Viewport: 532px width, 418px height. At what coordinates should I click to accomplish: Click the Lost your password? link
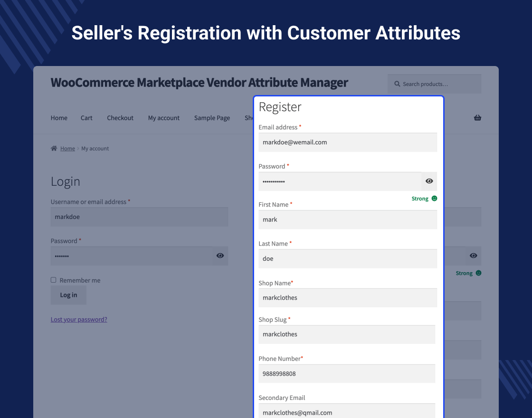(x=79, y=319)
